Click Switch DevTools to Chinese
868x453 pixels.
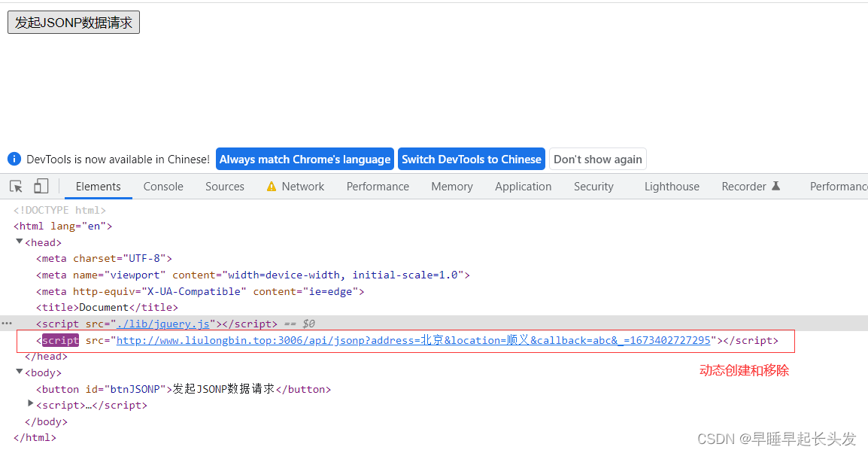(x=472, y=159)
